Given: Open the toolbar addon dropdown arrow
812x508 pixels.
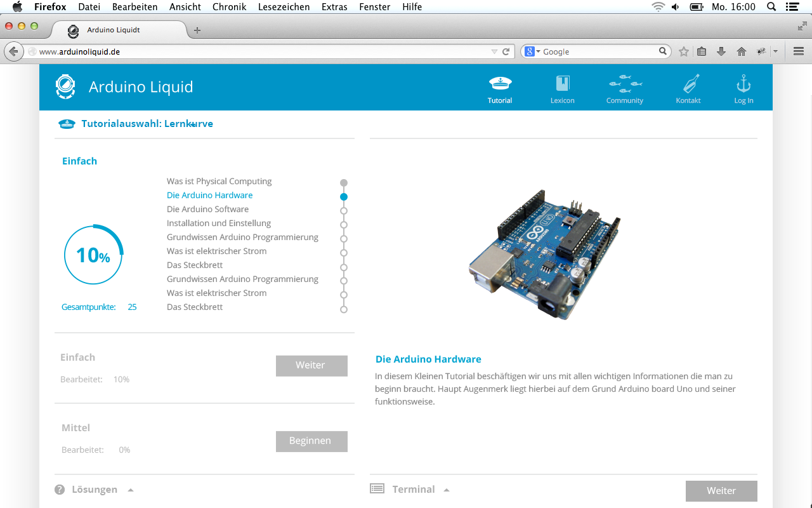Looking at the screenshot, I should point(775,51).
